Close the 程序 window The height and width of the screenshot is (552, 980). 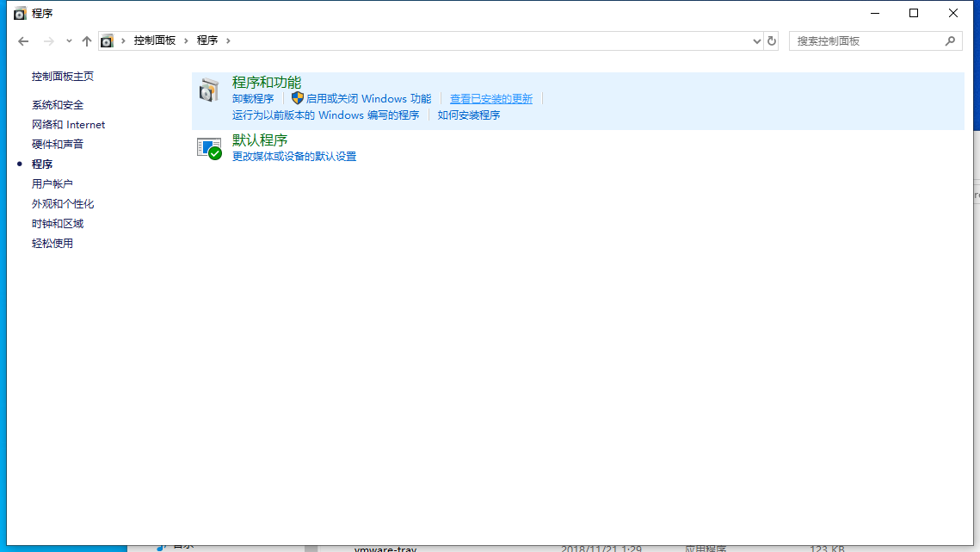pyautogui.click(x=953, y=13)
